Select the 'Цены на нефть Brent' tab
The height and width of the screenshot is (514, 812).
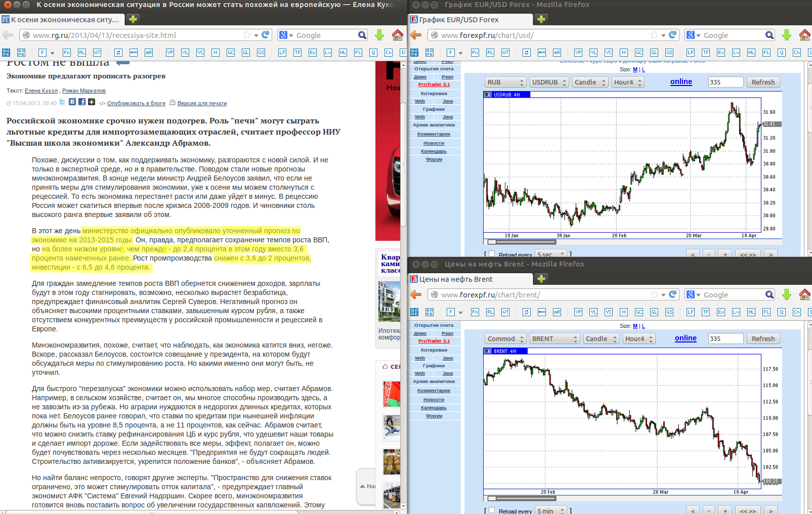[470, 279]
